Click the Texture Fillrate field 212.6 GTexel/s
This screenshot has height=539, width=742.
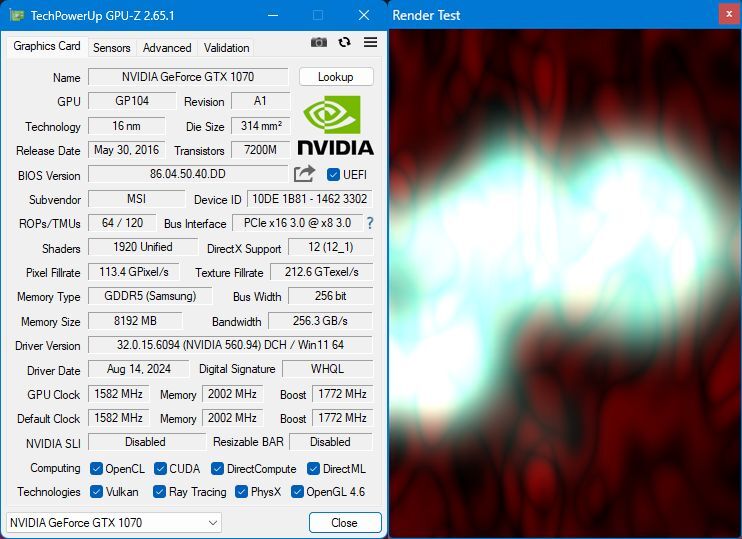click(321, 272)
